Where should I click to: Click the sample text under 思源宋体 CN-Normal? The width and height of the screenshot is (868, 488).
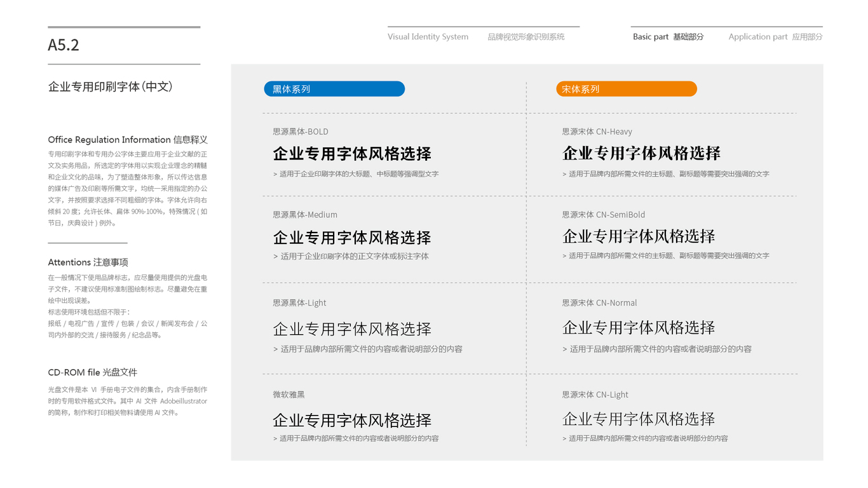(x=639, y=327)
